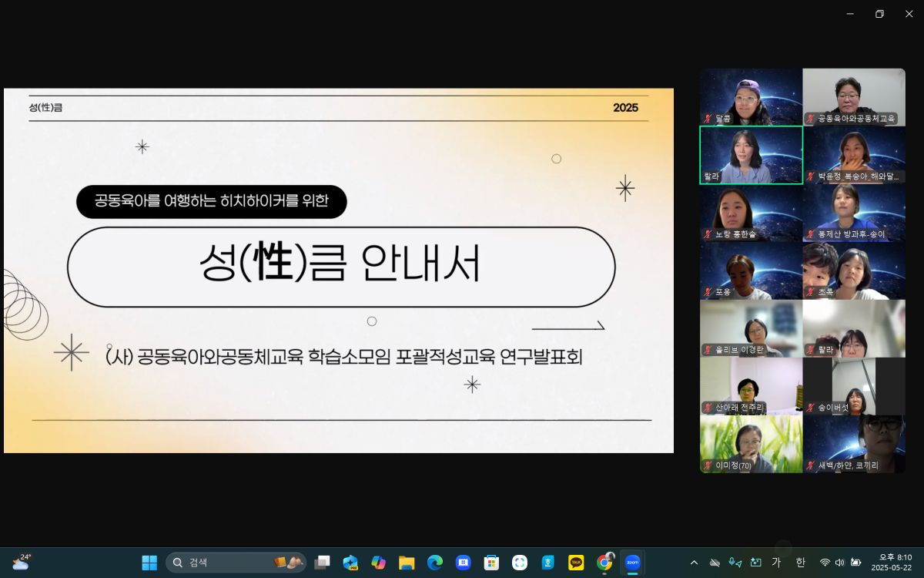Toggle the Hanja conversion IME button
The width and height of the screenshot is (924, 578).
[x=800, y=563]
